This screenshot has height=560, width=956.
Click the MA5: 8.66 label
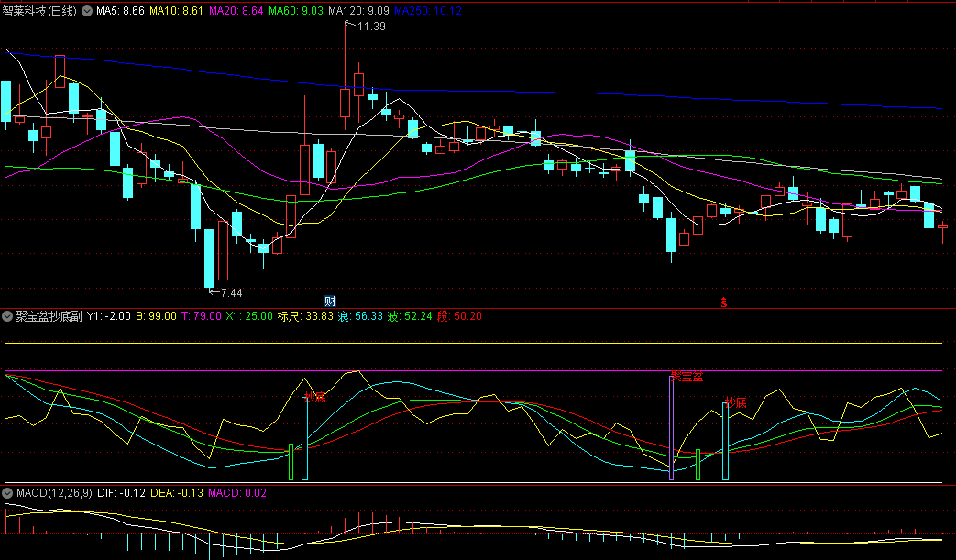point(120,11)
